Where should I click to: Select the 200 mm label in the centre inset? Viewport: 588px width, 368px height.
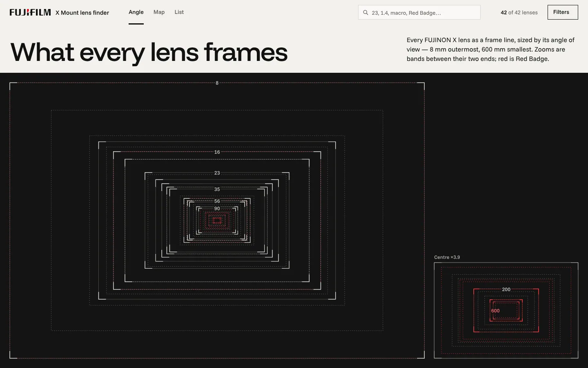click(x=506, y=289)
